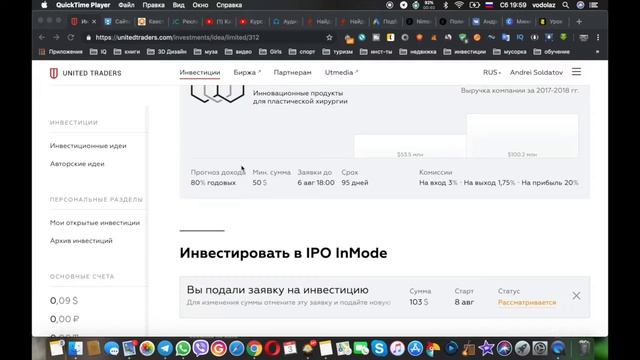Open the Партнерам navigation tab
The image size is (640, 360).
pos(292,72)
